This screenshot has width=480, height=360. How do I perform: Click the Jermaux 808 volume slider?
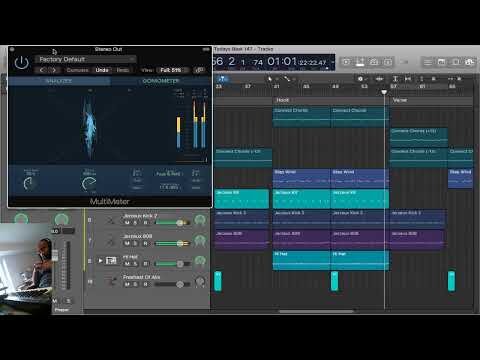(x=173, y=243)
